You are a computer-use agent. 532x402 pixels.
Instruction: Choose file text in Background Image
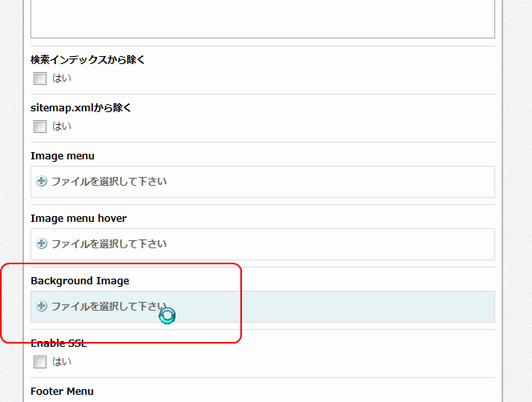(x=109, y=307)
